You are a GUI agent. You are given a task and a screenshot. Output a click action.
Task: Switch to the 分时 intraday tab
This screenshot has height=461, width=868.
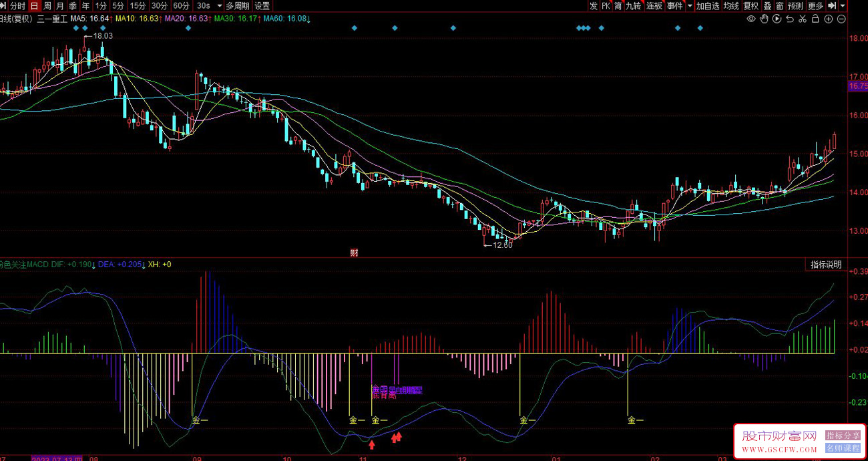pyautogui.click(x=17, y=6)
